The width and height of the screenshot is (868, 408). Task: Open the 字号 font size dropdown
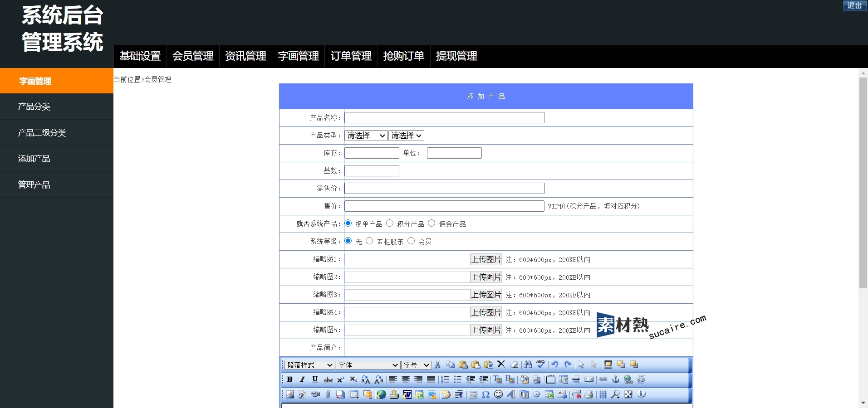pos(417,365)
